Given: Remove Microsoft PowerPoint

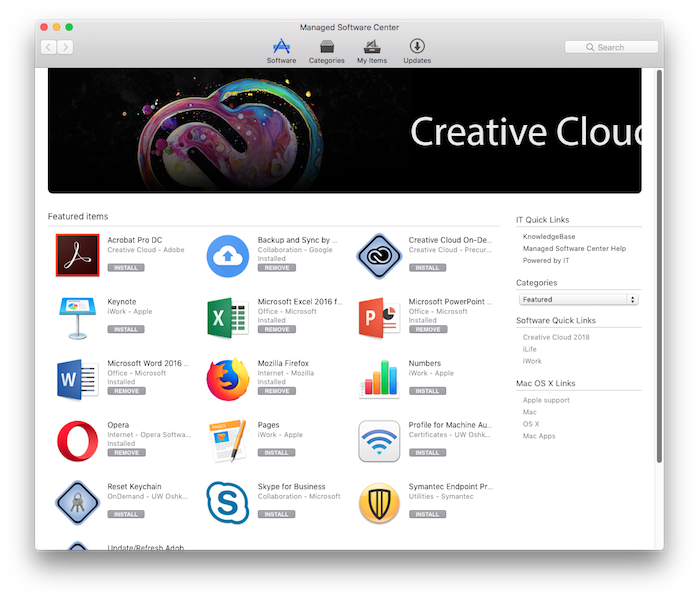Looking at the screenshot, I should [x=428, y=329].
